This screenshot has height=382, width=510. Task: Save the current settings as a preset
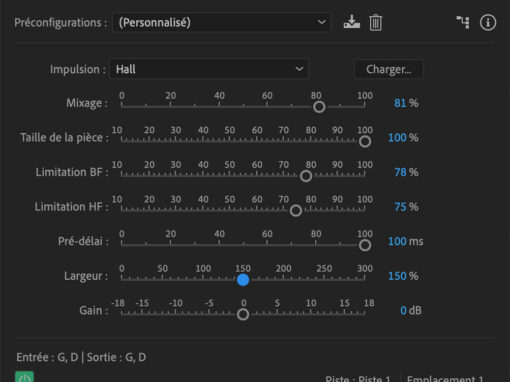[x=352, y=22]
